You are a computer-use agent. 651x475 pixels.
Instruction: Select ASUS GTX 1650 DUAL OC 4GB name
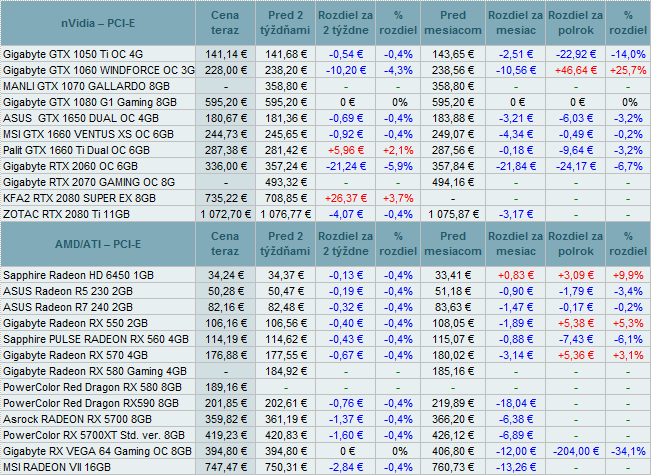[x=81, y=118]
